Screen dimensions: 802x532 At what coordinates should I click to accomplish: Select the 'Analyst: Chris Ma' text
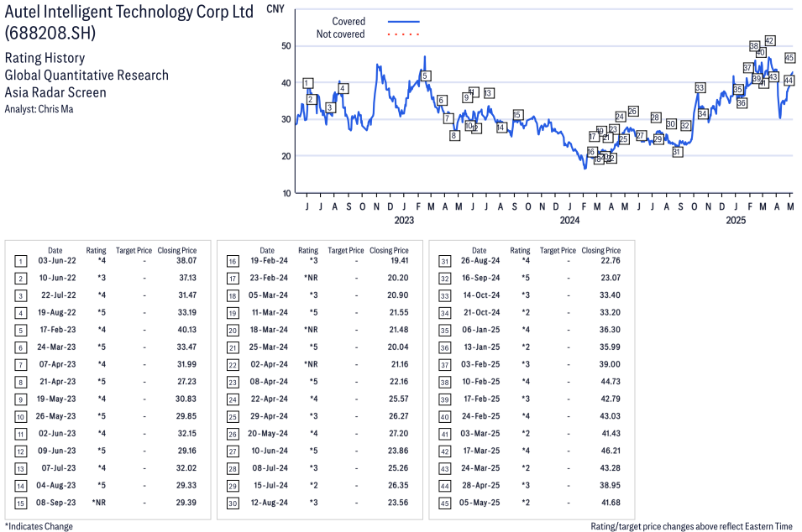click(39, 109)
